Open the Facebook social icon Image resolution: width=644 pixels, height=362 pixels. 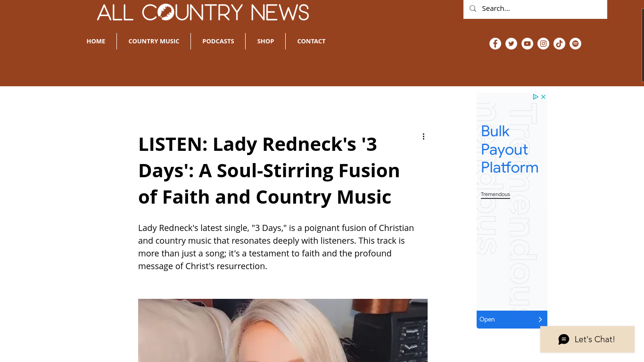coord(495,44)
